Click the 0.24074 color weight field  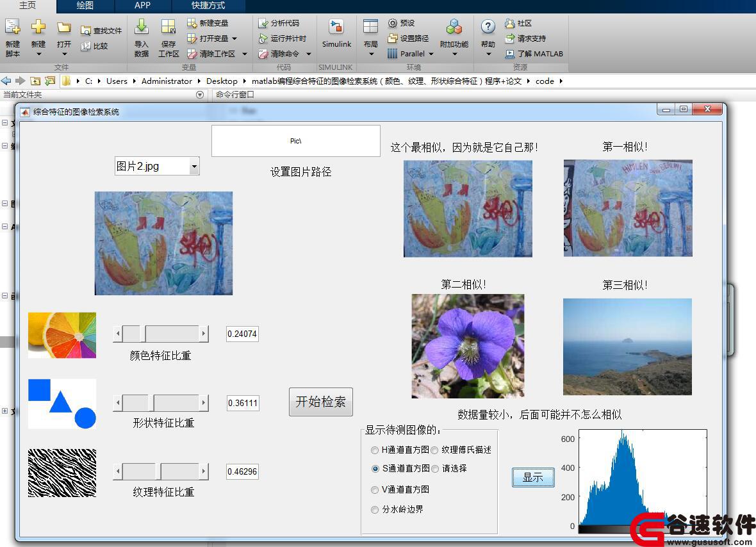point(243,334)
